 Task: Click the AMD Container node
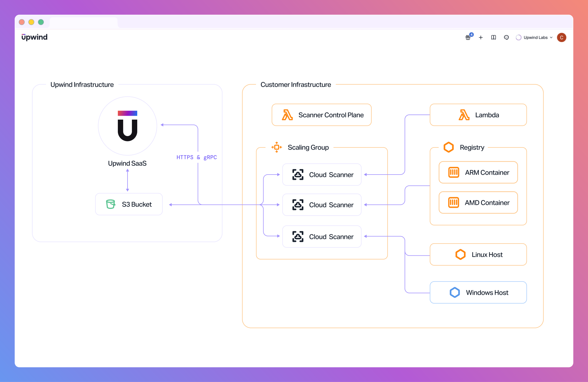tap(478, 202)
